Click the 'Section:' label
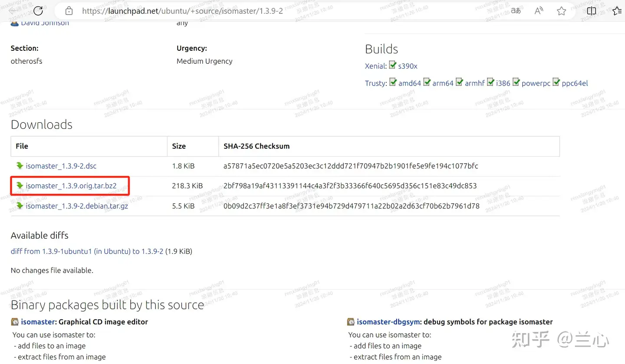625x364 pixels. point(25,48)
